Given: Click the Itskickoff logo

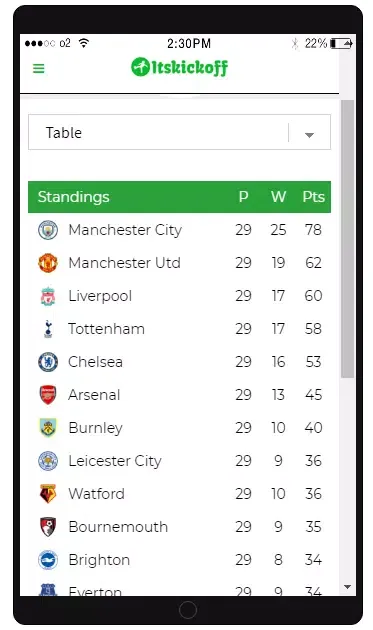Looking at the screenshot, I should (x=179, y=67).
